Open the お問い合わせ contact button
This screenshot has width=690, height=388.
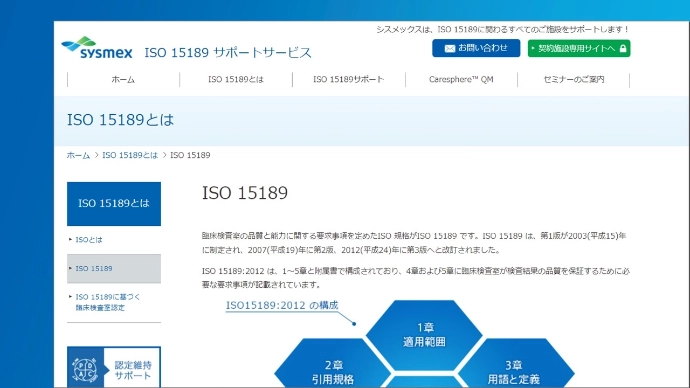pyautogui.click(x=476, y=48)
